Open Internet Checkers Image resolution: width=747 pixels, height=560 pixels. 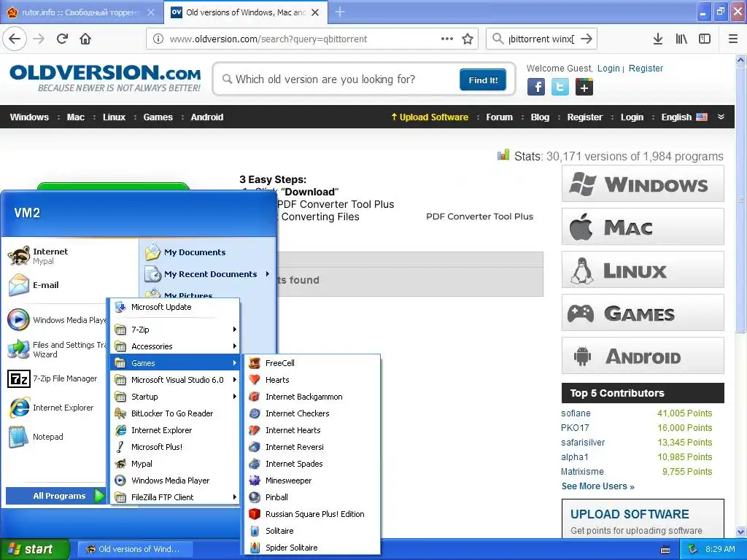(x=312, y=413)
